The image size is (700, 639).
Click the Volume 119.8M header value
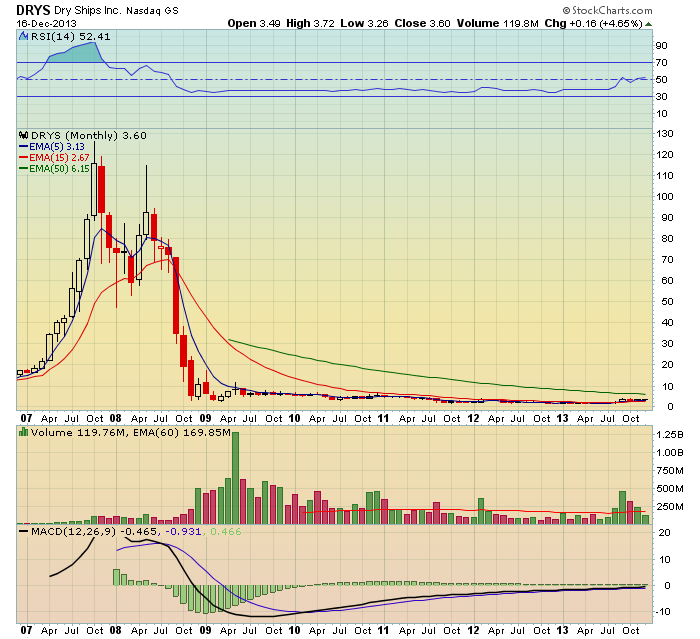(x=498, y=23)
